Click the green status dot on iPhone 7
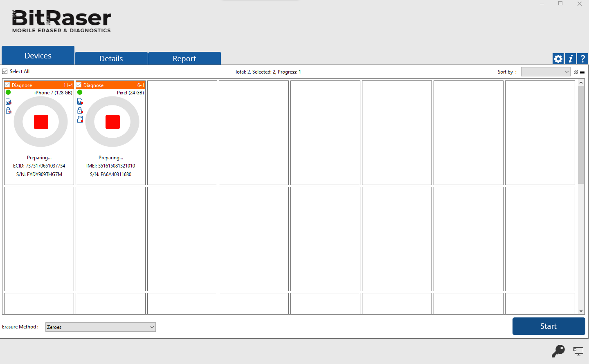The width and height of the screenshot is (589, 364). coord(8,92)
